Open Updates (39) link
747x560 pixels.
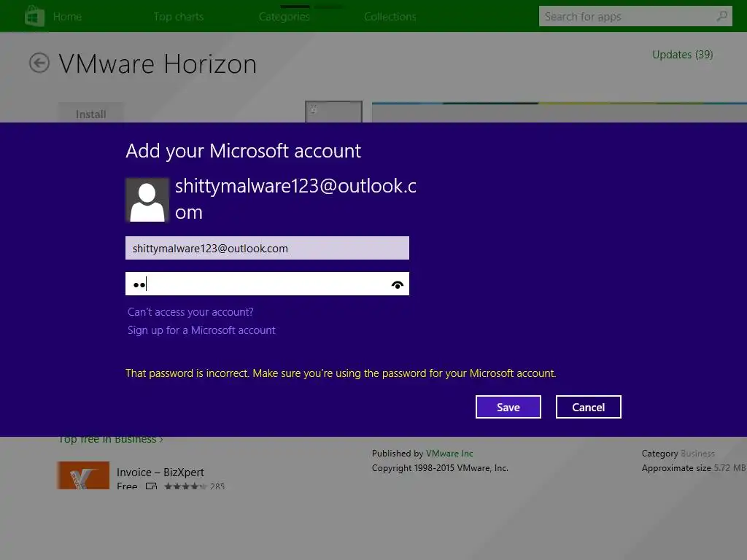682,55
